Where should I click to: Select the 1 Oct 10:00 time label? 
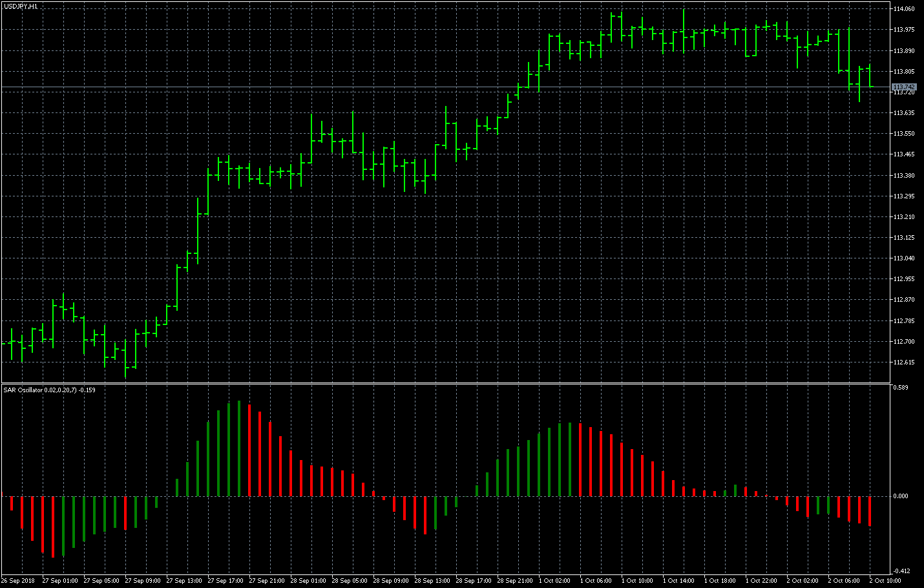click(x=637, y=581)
